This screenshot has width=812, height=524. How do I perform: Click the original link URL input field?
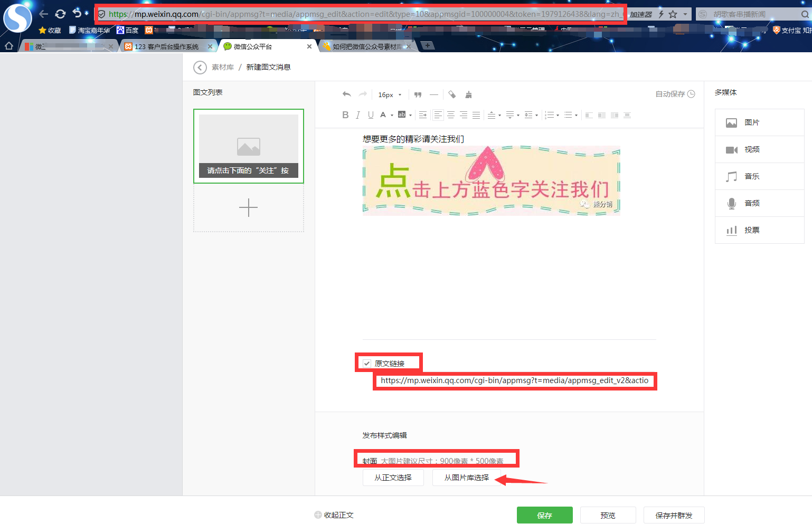click(x=514, y=380)
